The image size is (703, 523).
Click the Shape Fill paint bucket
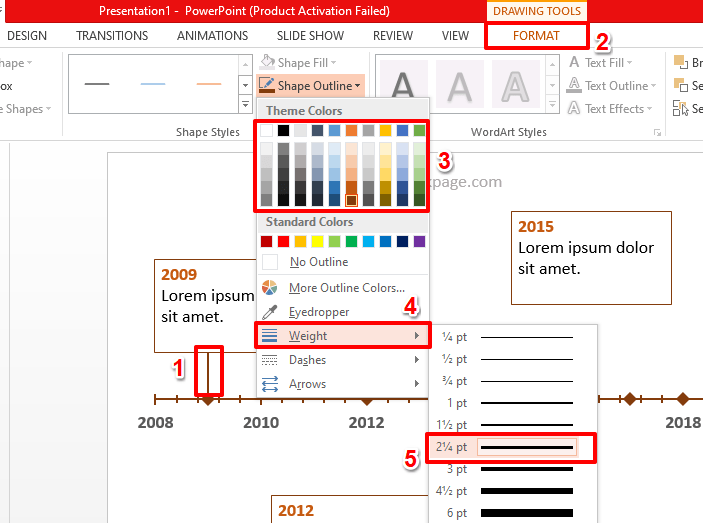(268, 63)
